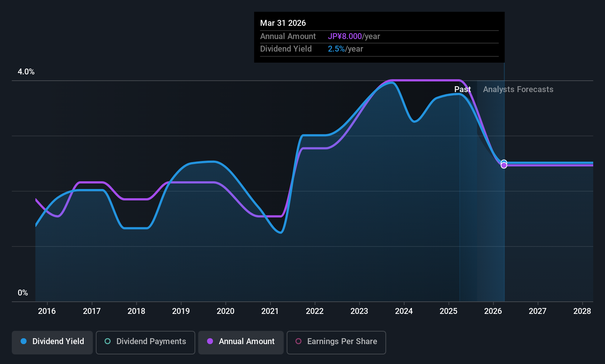Click the teal Dividend Payments legend circle
Screen dimensions: 605x364
108,342
